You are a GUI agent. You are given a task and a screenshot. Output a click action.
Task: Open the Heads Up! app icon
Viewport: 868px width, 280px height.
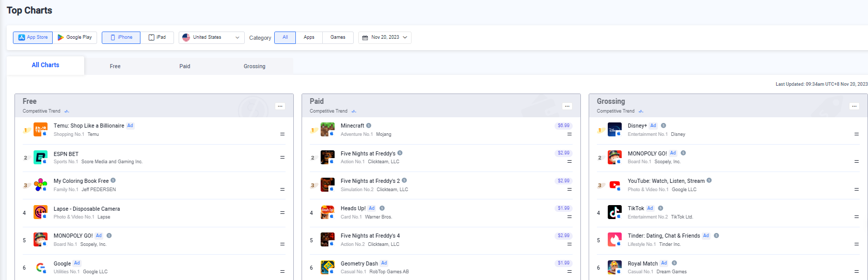coord(327,212)
